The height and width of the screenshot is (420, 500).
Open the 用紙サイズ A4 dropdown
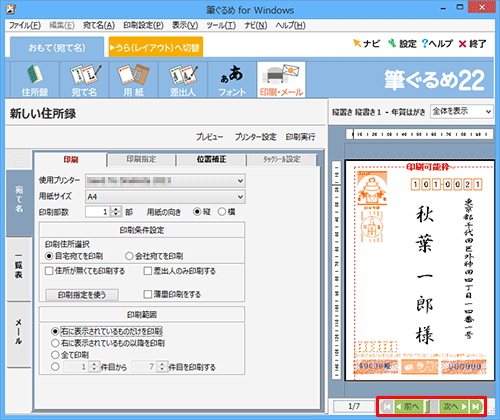[165, 197]
